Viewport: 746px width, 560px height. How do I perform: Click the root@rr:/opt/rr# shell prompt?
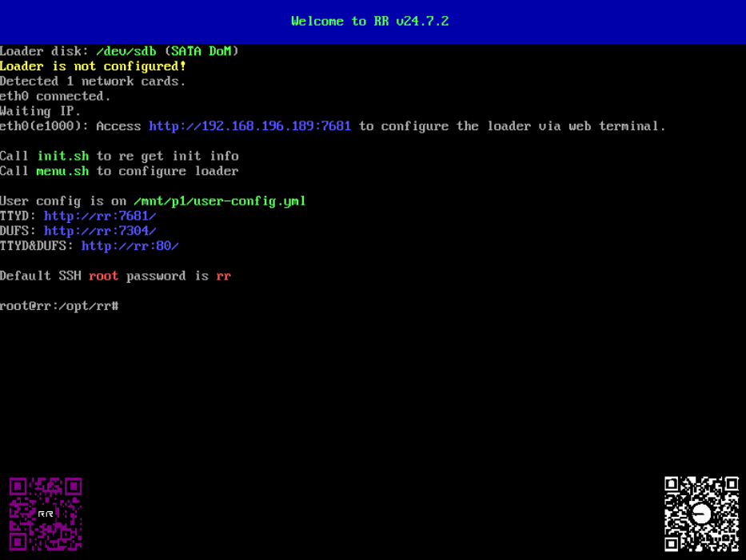[59, 306]
